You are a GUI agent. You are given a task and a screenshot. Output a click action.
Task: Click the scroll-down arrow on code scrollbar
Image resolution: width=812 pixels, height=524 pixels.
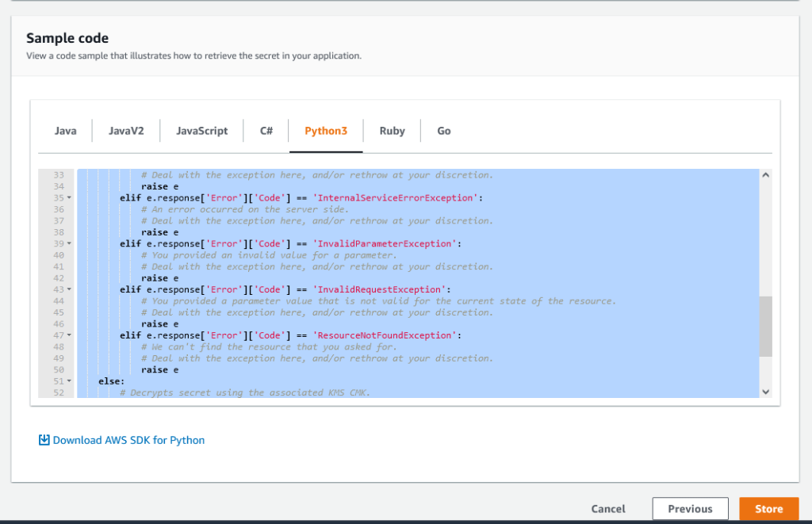click(764, 391)
